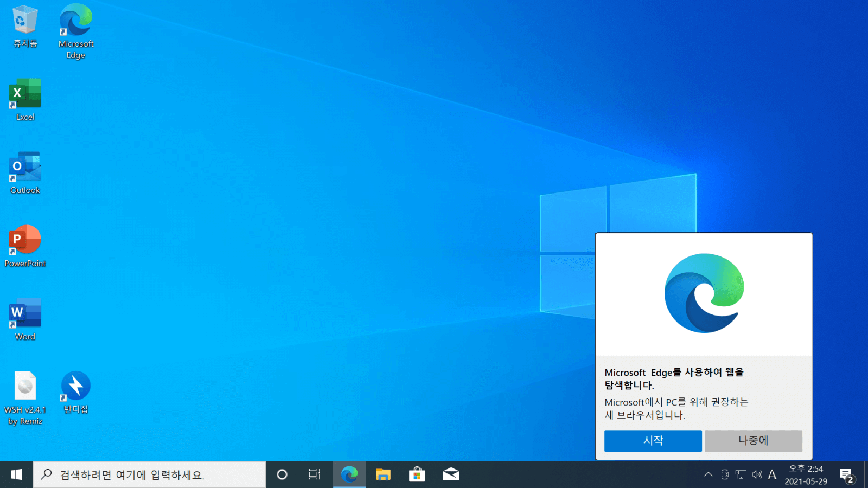Open Microsoft Store from the taskbar
This screenshot has width=868, height=488.
tap(417, 474)
